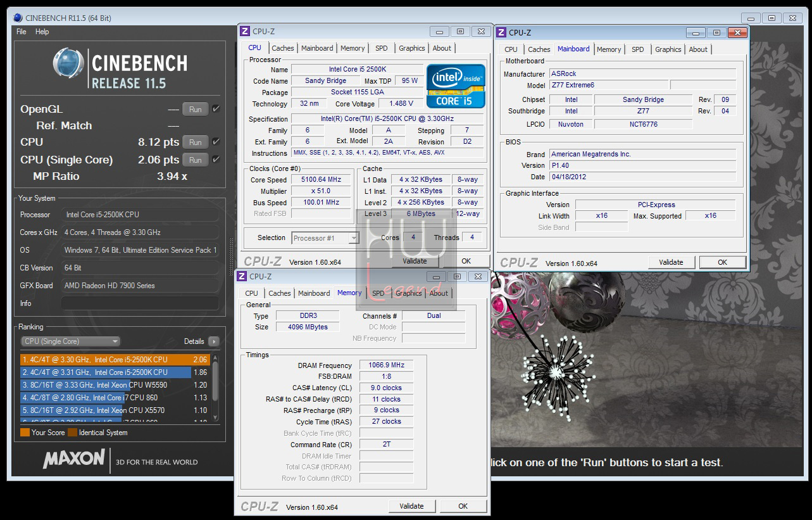Switch to Caches tab in CPU window
Viewport: 812px width, 520px height.
(x=283, y=48)
